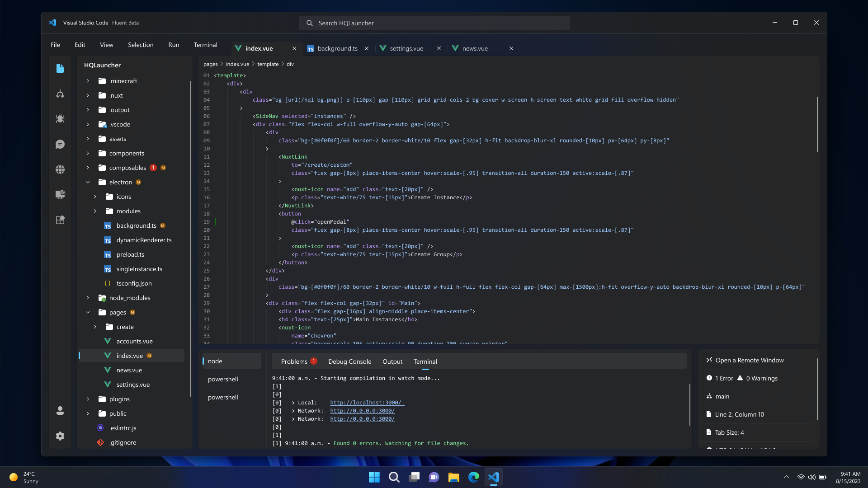Click the template breadcrumb segment

point(268,64)
